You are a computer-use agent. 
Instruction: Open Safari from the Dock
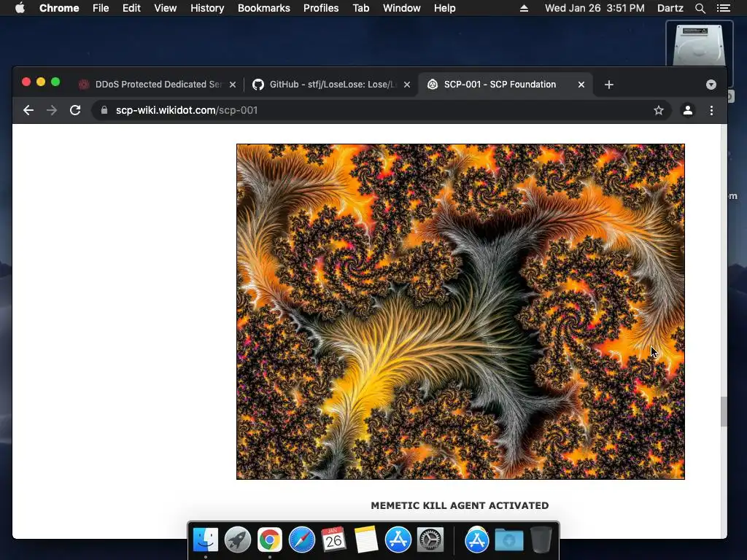[x=301, y=540]
